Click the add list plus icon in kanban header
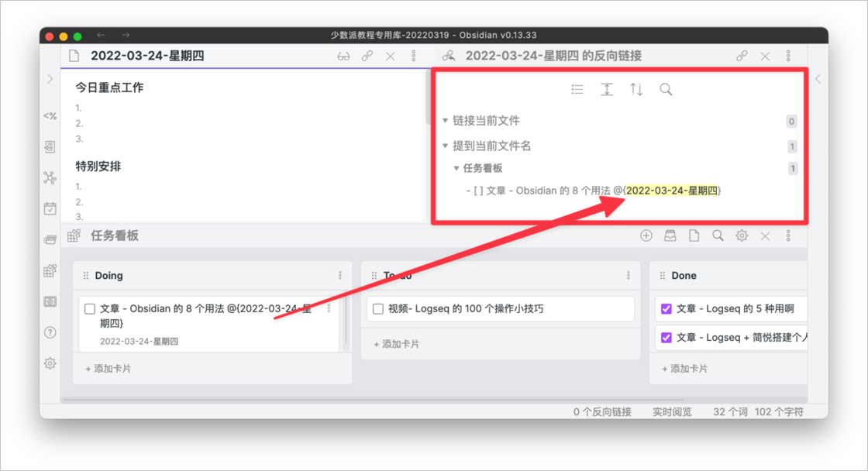Viewport: 868px width, 471px height. [646, 235]
